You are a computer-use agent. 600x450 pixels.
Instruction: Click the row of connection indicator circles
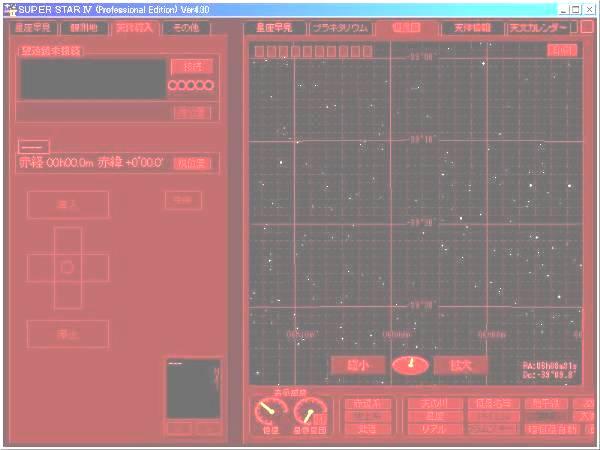[x=191, y=85]
